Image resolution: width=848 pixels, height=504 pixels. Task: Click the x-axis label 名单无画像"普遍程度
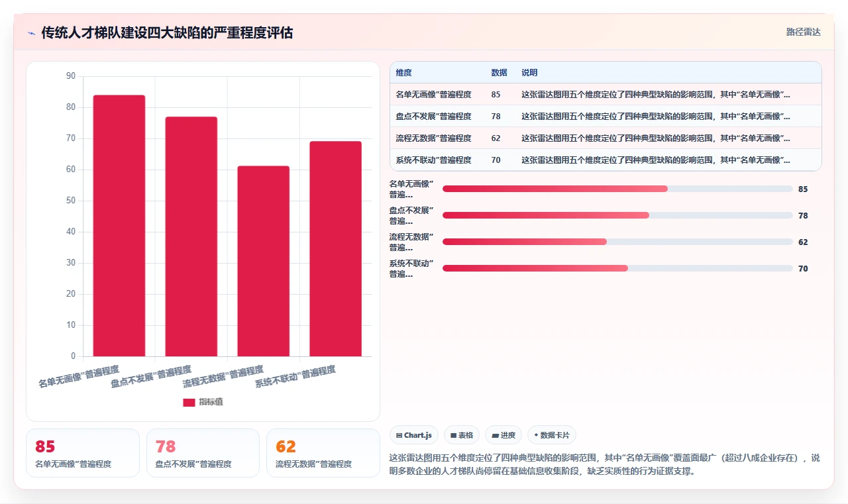point(79,376)
